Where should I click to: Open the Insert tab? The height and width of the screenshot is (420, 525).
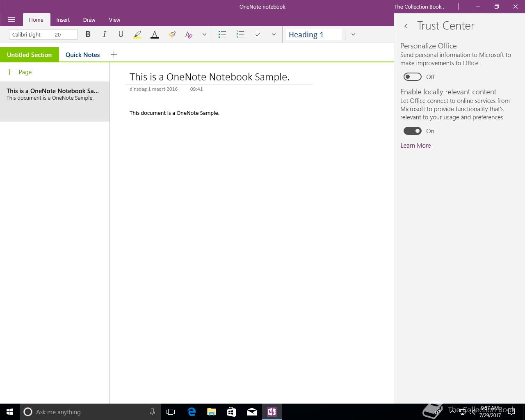[x=63, y=20]
